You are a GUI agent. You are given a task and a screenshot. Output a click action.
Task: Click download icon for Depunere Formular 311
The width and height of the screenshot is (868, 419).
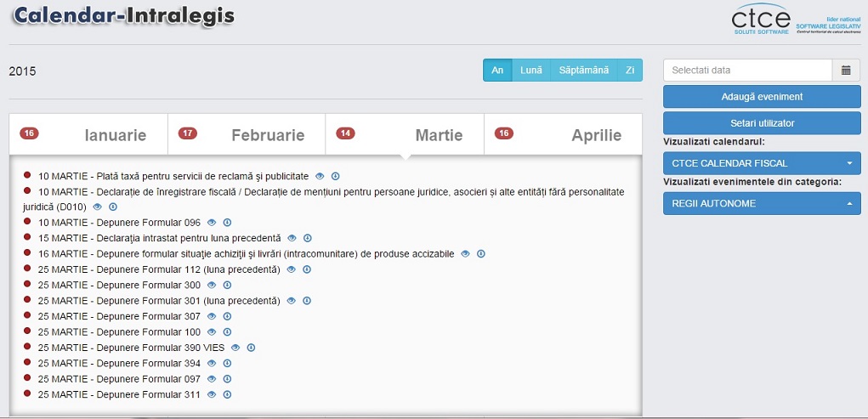[227, 394]
